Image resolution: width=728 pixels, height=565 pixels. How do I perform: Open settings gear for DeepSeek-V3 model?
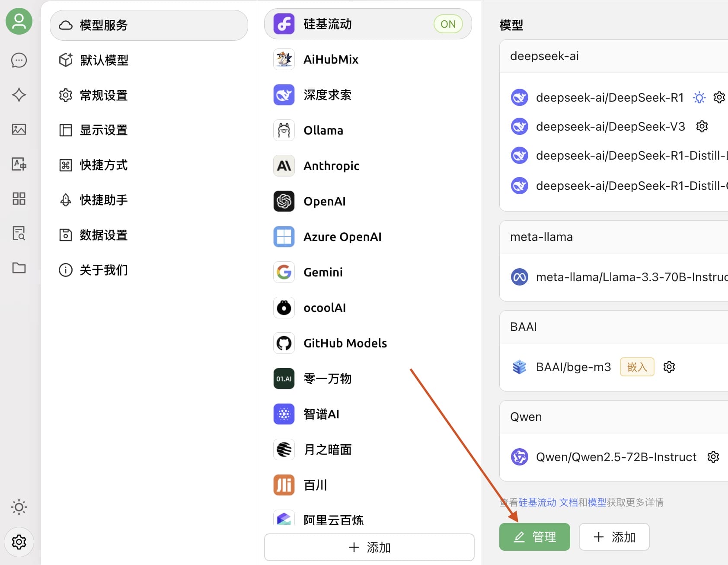click(702, 126)
